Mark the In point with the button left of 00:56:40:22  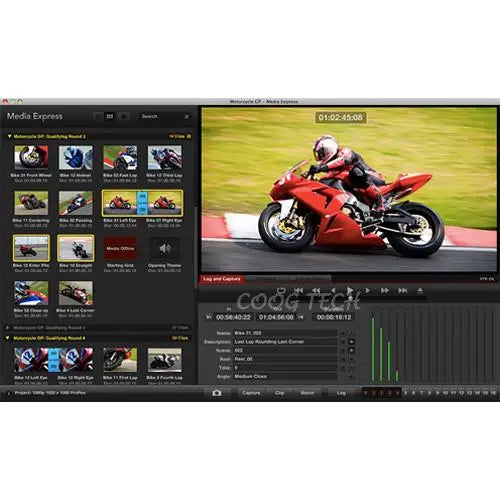coord(208,317)
